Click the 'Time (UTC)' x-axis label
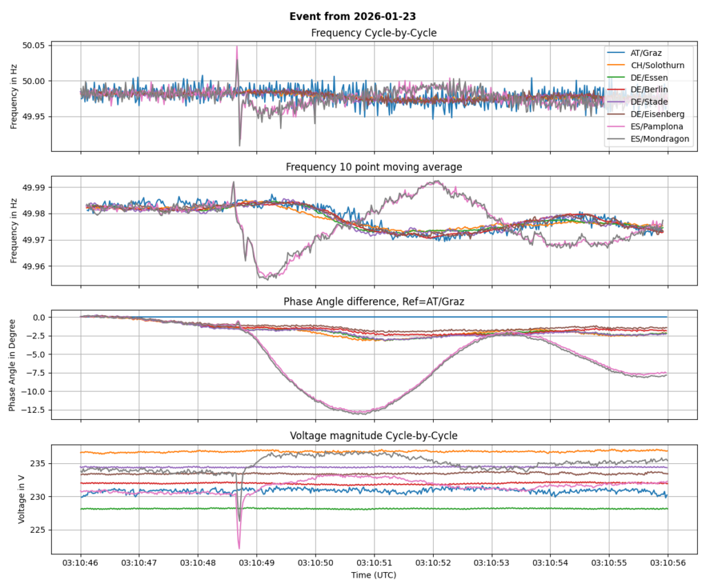The image size is (706, 588). [374, 574]
